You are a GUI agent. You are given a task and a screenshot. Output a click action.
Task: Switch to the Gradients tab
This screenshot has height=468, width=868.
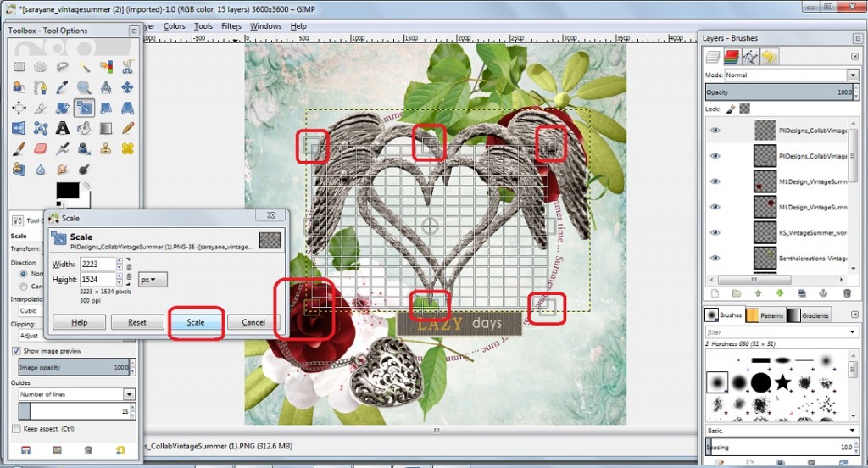click(x=808, y=315)
